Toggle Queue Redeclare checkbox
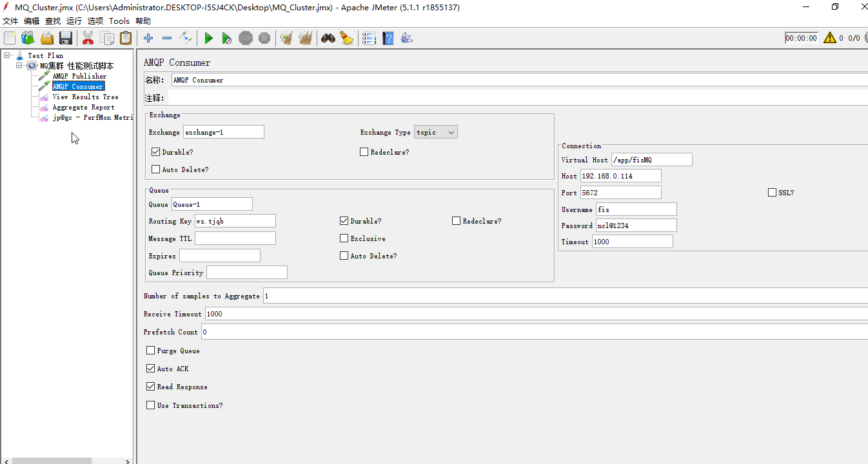868x464 pixels. click(456, 221)
